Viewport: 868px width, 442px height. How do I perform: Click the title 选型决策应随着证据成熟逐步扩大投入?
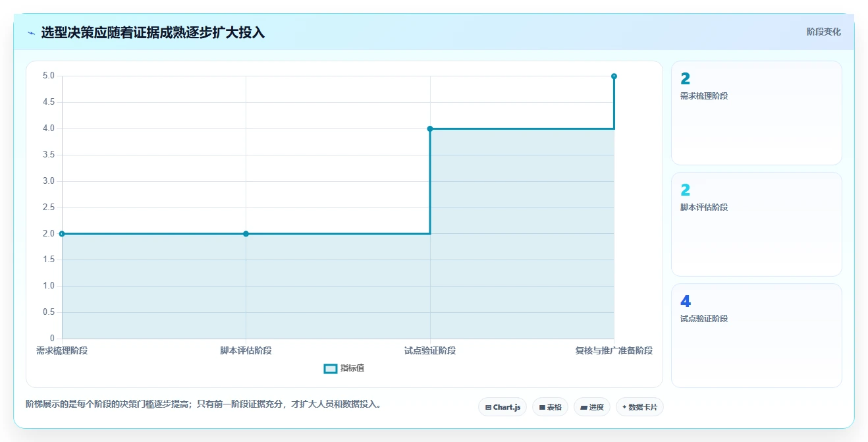click(153, 32)
